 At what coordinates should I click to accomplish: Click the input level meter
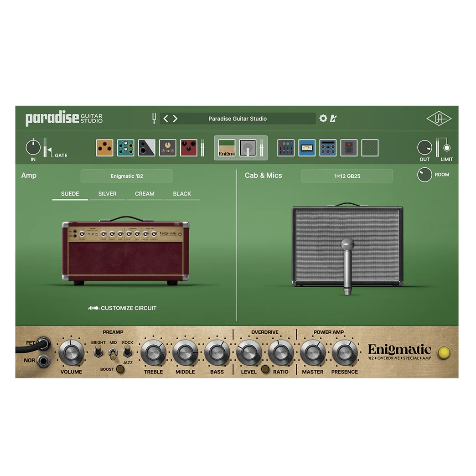pos(45,148)
